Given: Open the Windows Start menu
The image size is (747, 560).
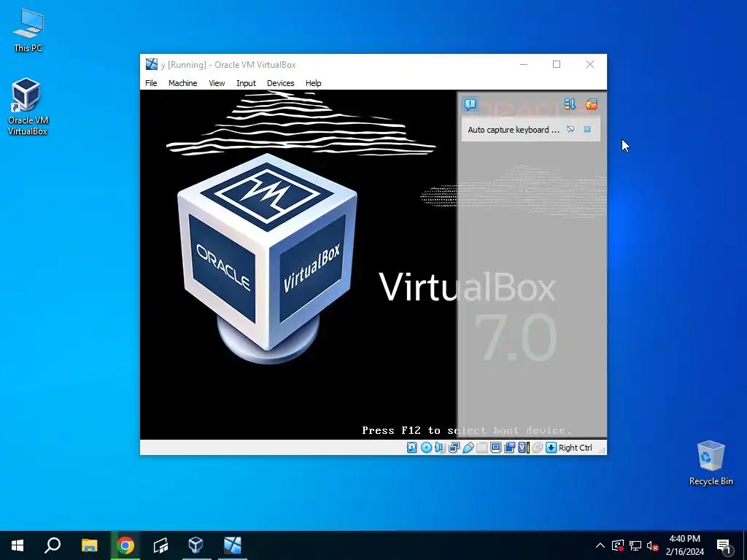Looking at the screenshot, I should [x=18, y=545].
